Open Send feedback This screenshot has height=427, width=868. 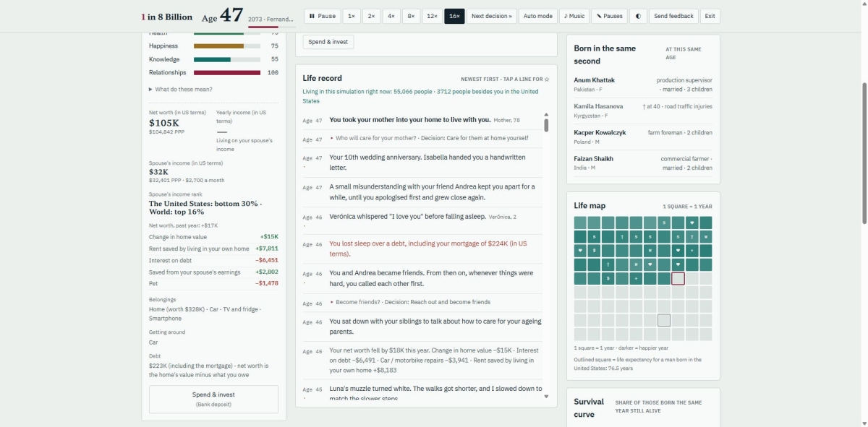click(x=673, y=16)
